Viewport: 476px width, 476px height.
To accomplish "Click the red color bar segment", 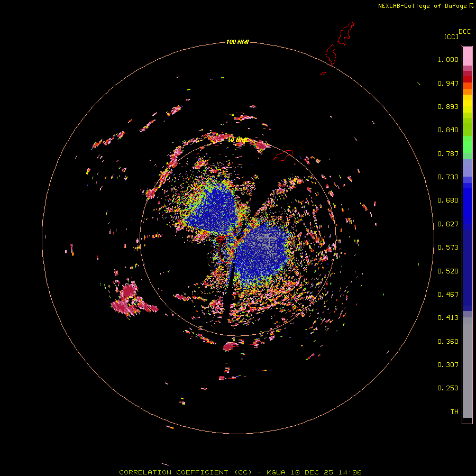I will point(467,79).
